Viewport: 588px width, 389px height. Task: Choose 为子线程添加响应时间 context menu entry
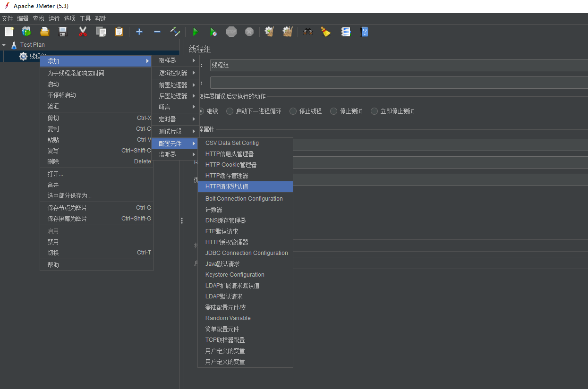(96, 73)
